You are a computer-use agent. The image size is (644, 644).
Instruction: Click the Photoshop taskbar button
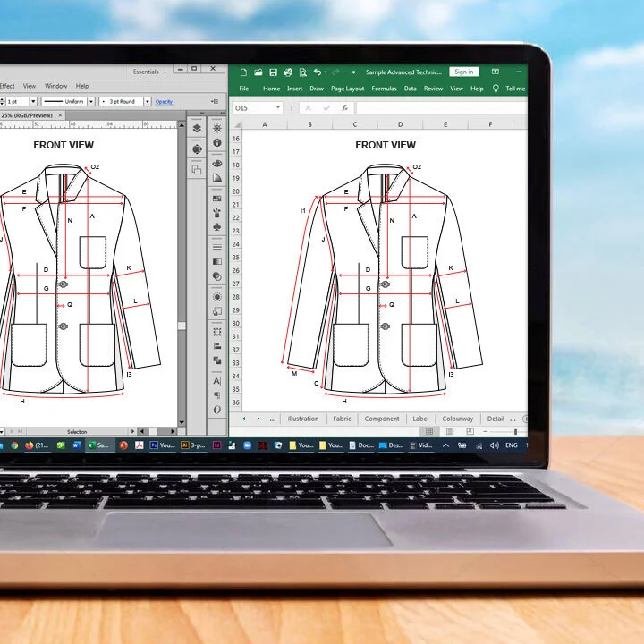click(163, 445)
